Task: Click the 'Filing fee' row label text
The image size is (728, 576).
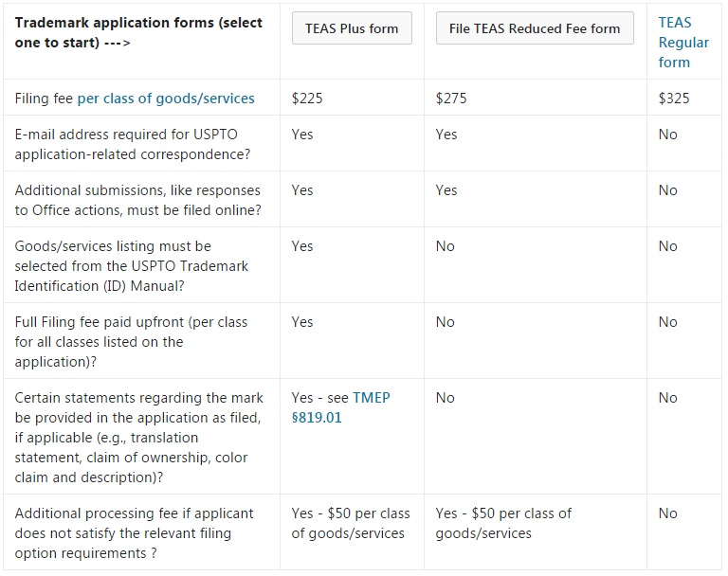Action: tap(44, 99)
